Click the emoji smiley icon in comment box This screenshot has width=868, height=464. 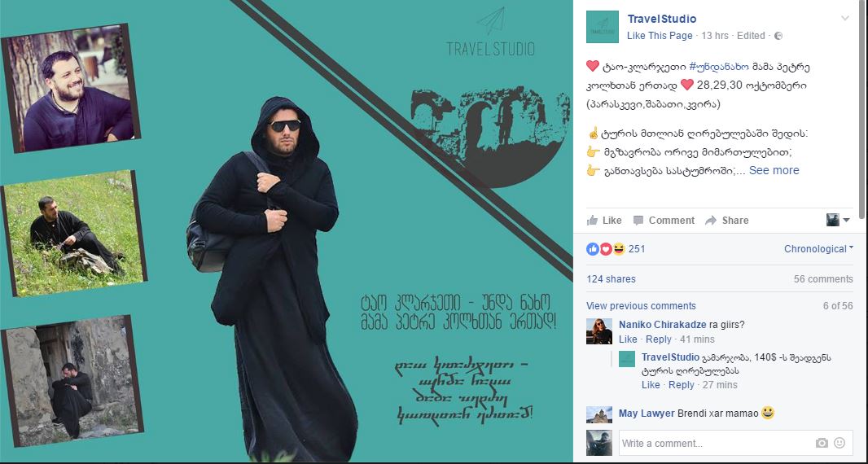(x=840, y=443)
